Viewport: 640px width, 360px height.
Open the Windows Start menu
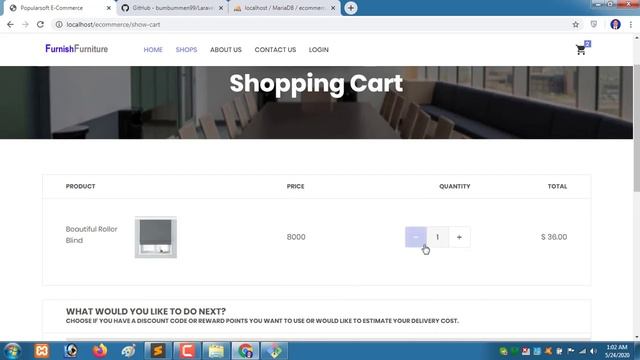(12, 351)
